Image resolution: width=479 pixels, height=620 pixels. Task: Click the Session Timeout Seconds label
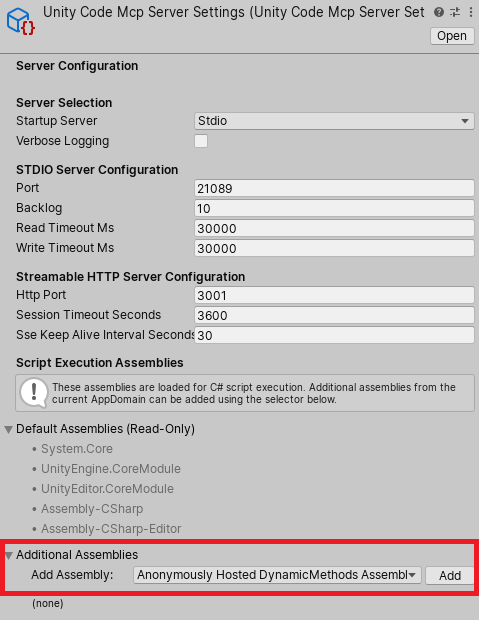89,315
